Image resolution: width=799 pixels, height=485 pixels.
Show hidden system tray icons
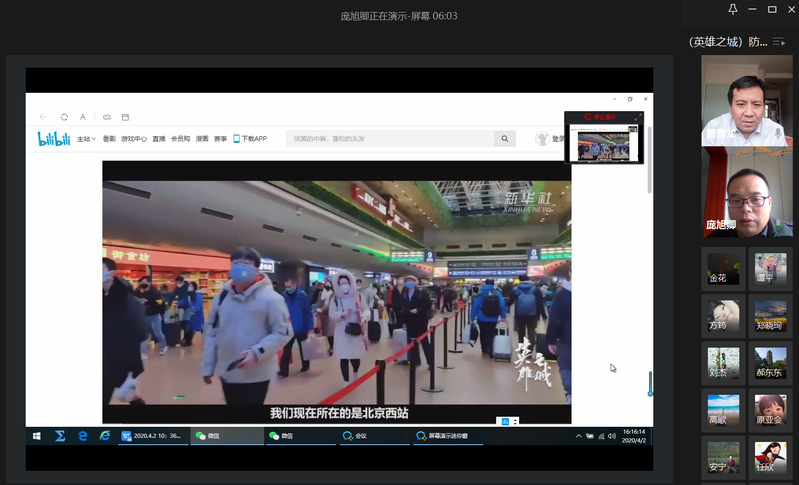[x=579, y=436]
